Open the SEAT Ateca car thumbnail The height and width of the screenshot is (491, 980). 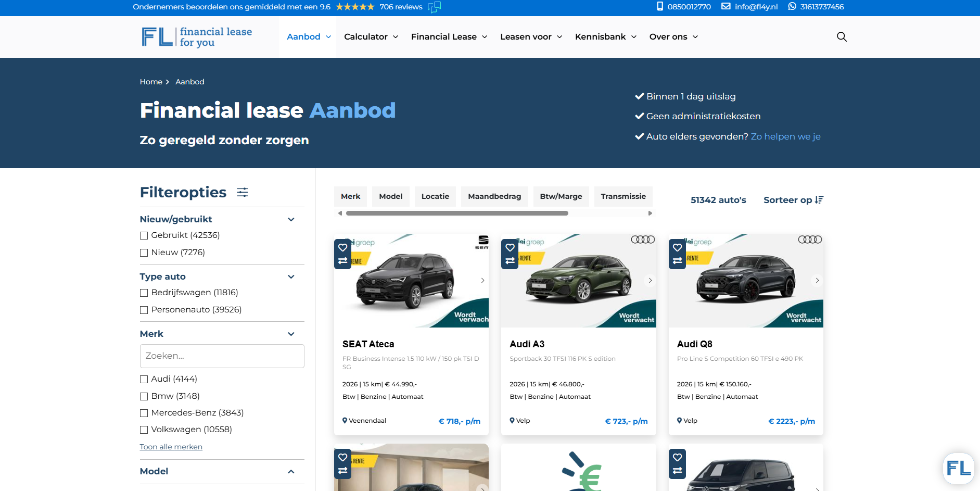[411, 281]
